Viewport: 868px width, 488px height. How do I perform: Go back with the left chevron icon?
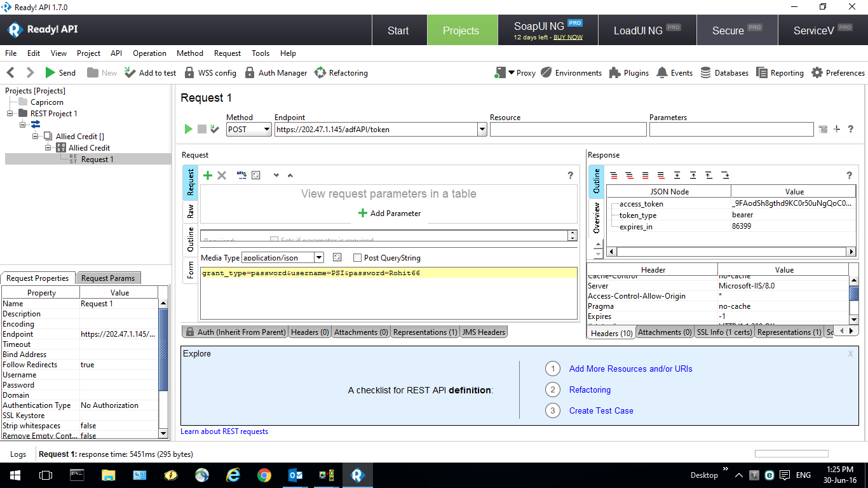pos(11,72)
